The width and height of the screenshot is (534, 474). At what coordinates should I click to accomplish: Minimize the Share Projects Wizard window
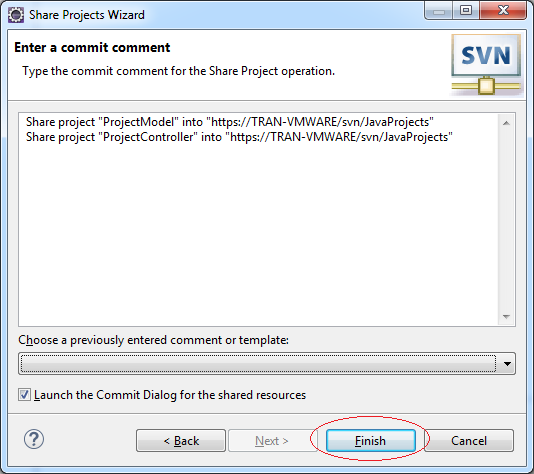(439, 11)
